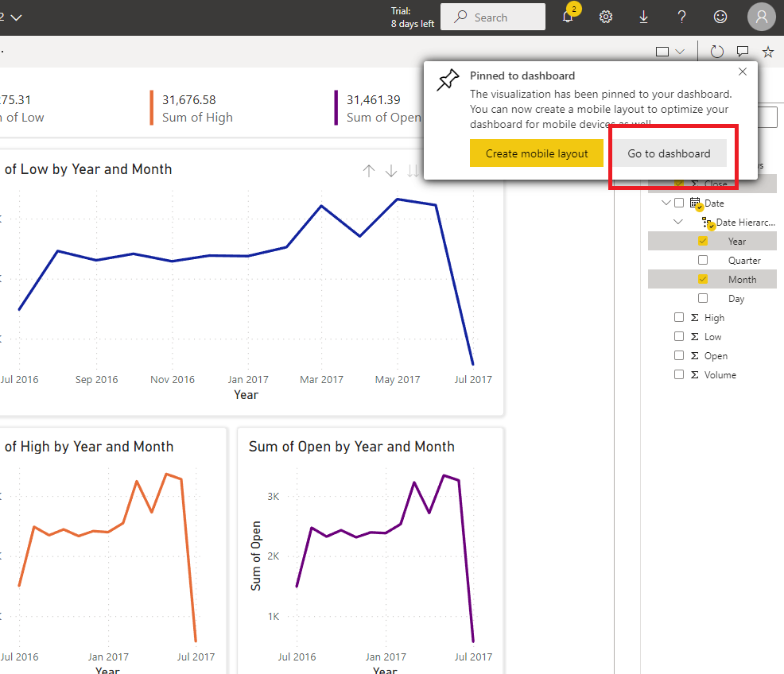The width and height of the screenshot is (784, 674).
Task: Refresh the report visuals
Action: 717,52
